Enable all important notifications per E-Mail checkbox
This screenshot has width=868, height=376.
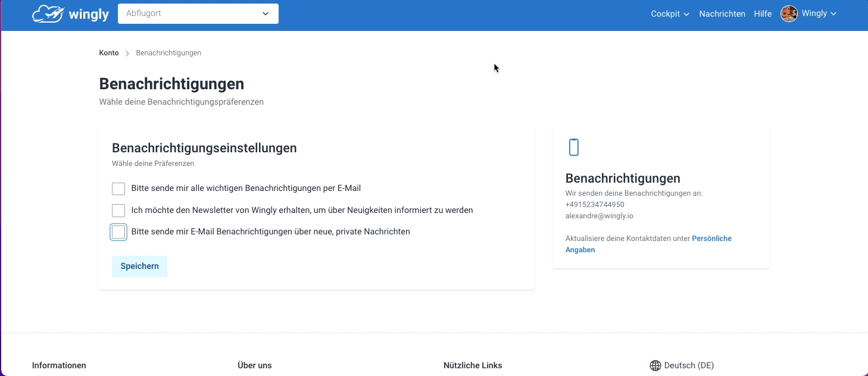pyautogui.click(x=118, y=189)
